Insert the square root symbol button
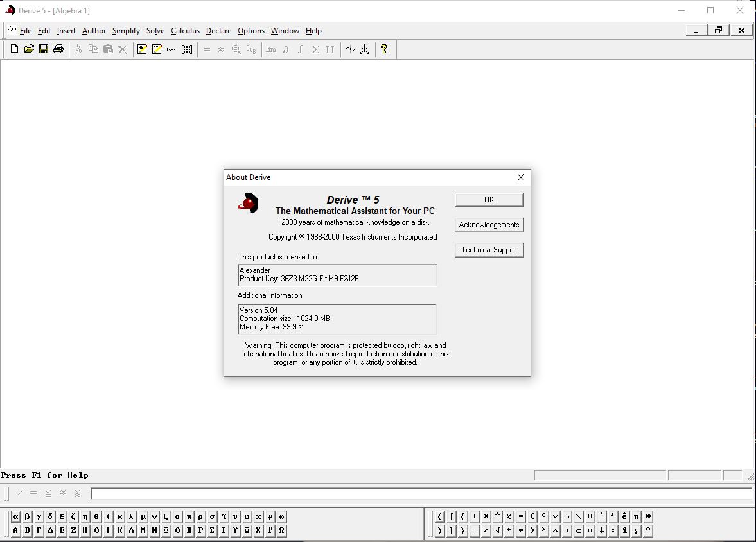 pyautogui.click(x=498, y=530)
